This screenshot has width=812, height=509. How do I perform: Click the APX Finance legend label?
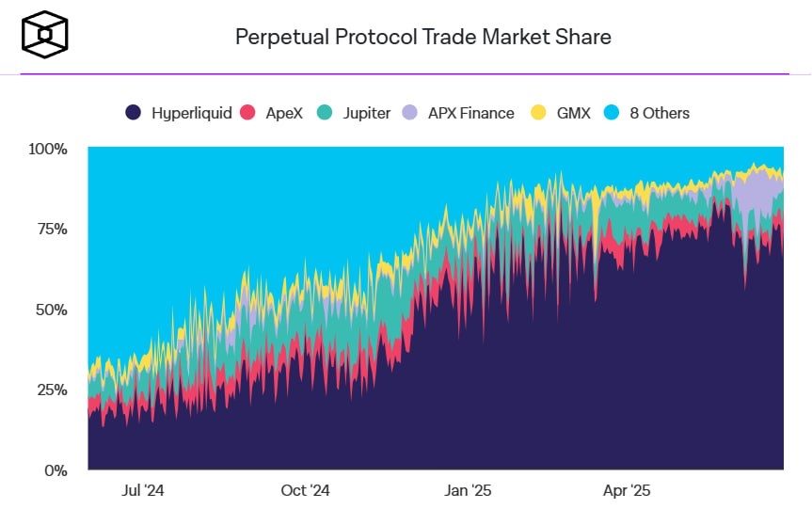coord(470,113)
